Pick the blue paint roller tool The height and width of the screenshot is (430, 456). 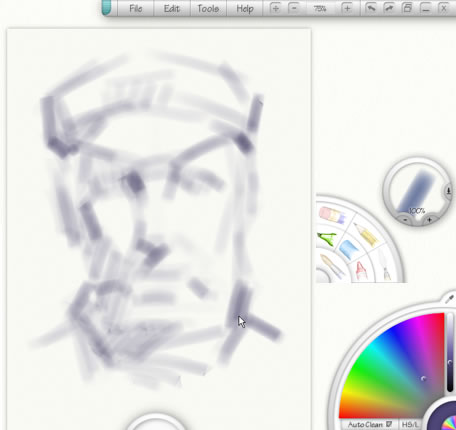tap(349, 250)
